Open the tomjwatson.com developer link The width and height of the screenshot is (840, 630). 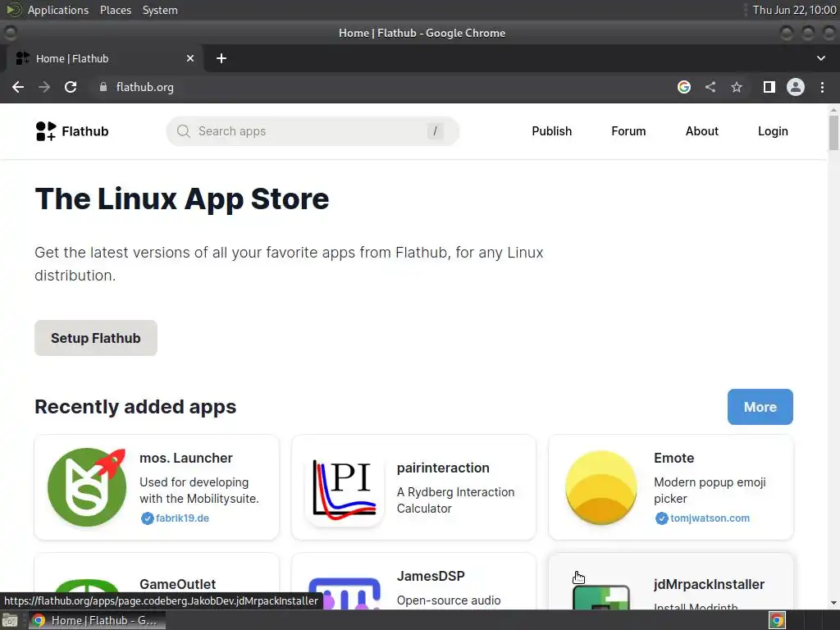(710, 518)
